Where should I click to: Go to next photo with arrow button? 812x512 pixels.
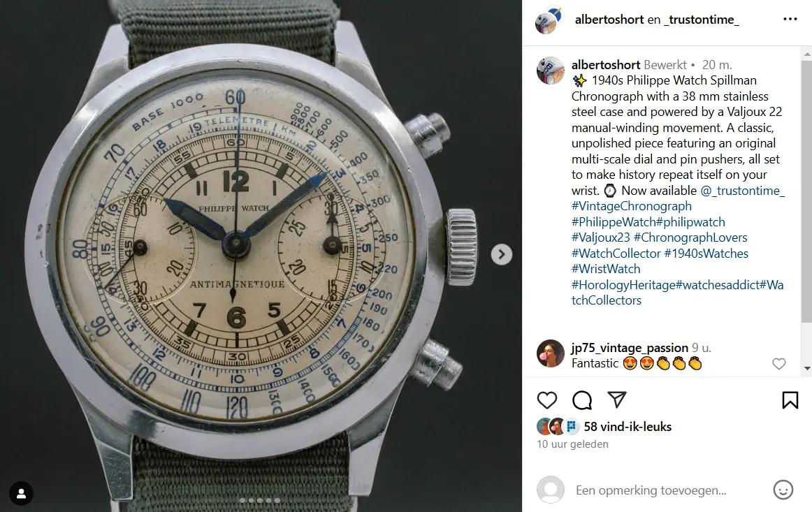(501, 255)
